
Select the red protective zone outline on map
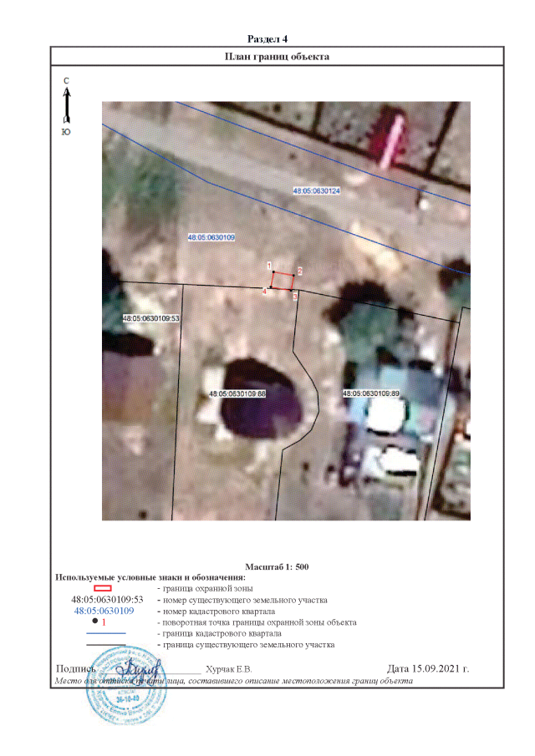[283, 281]
